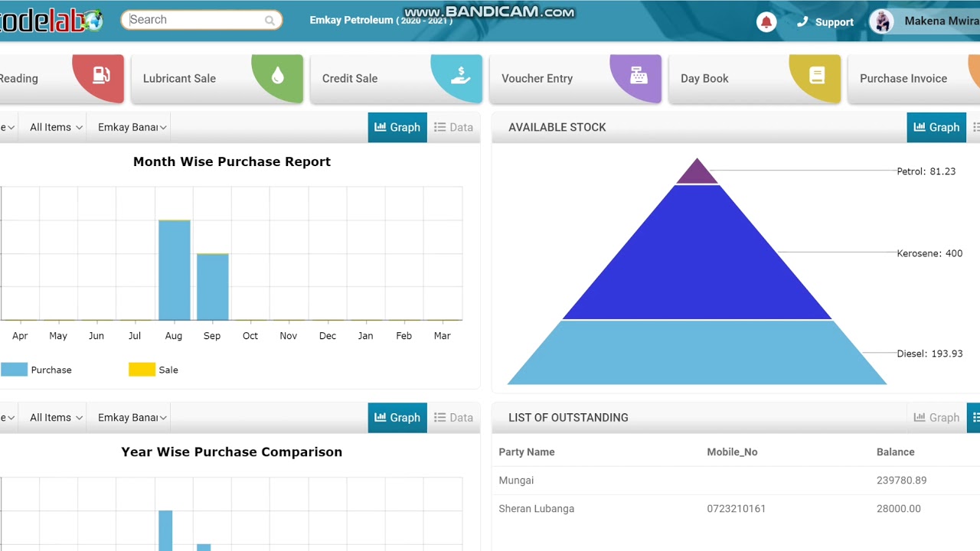The height and width of the screenshot is (551, 980).
Task: Select Graph tab of Month Wise Purchase Report
Action: pyautogui.click(x=397, y=127)
